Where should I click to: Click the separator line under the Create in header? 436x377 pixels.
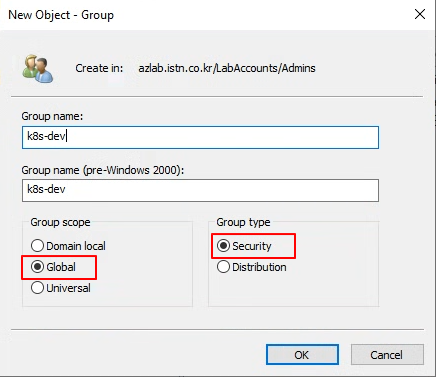217,97
